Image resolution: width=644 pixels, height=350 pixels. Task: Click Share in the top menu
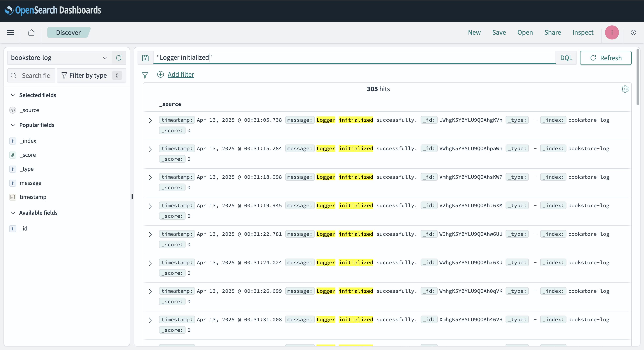point(552,32)
